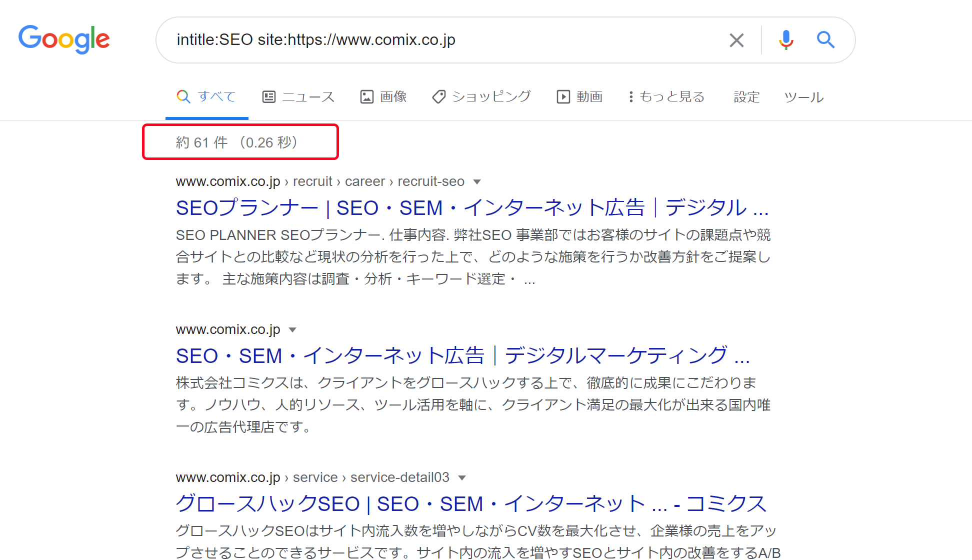
Task: Switch to the 画像 tab
Action: pos(383,96)
